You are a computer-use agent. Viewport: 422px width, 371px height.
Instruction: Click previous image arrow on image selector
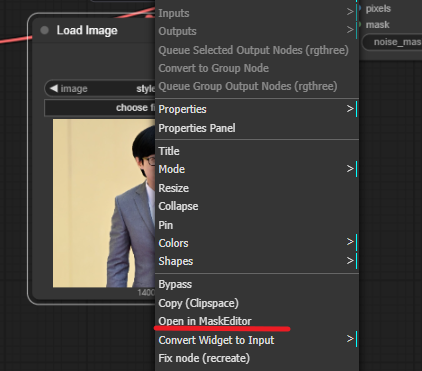(54, 88)
